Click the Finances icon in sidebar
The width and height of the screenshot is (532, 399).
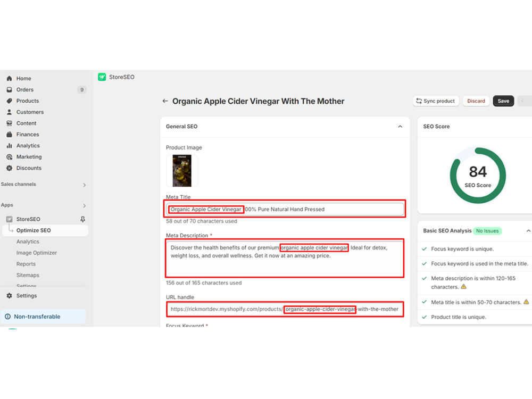(x=9, y=135)
